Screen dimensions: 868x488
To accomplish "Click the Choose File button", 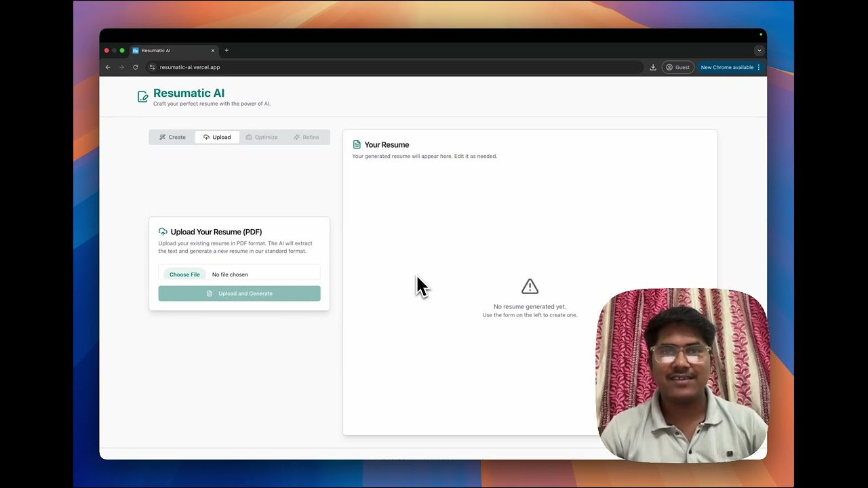I will click(x=184, y=274).
